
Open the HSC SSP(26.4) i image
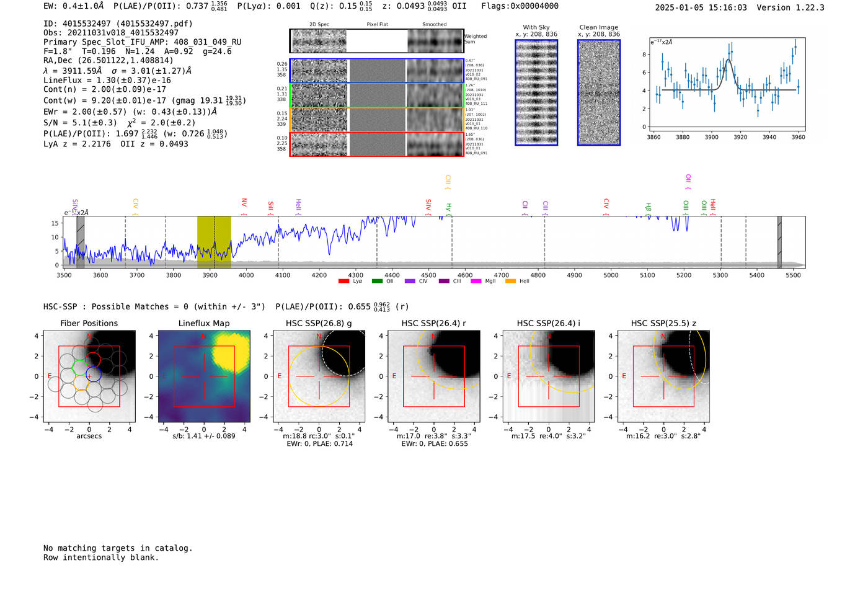[x=549, y=376]
